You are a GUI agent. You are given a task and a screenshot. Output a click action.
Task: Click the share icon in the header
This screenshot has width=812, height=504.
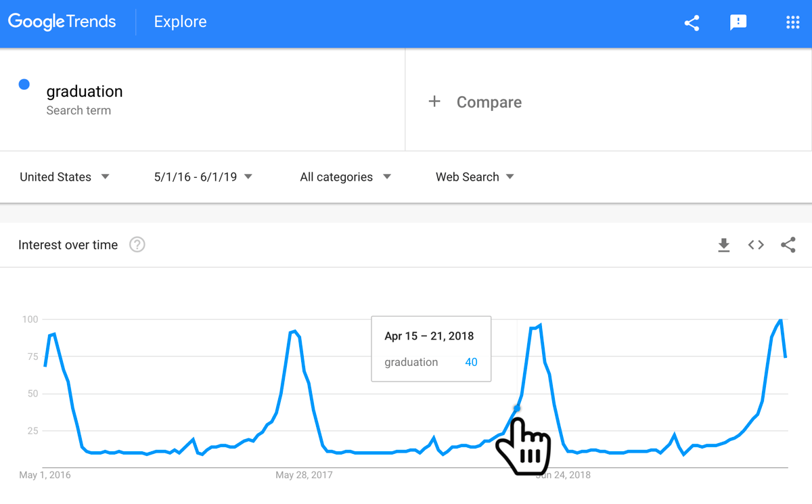pos(692,23)
